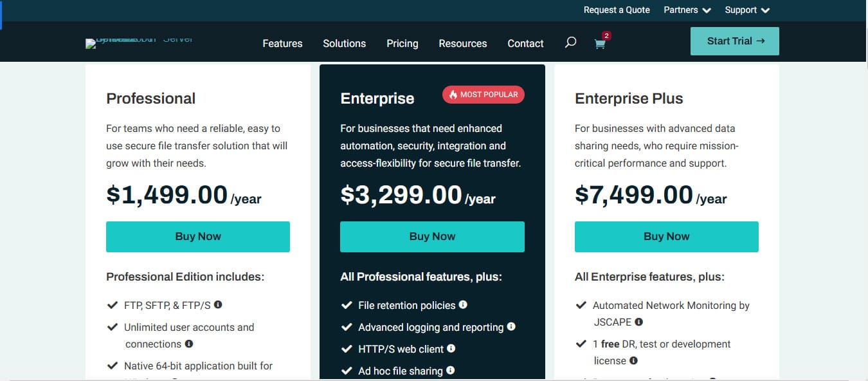
Task: Expand the Support dropdown
Action: (747, 10)
